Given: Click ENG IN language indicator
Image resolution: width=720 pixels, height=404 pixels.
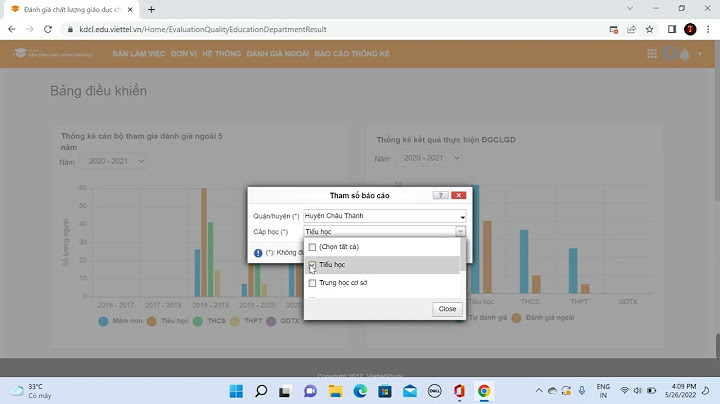Looking at the screenshot, I should click(x=603, y=391).
